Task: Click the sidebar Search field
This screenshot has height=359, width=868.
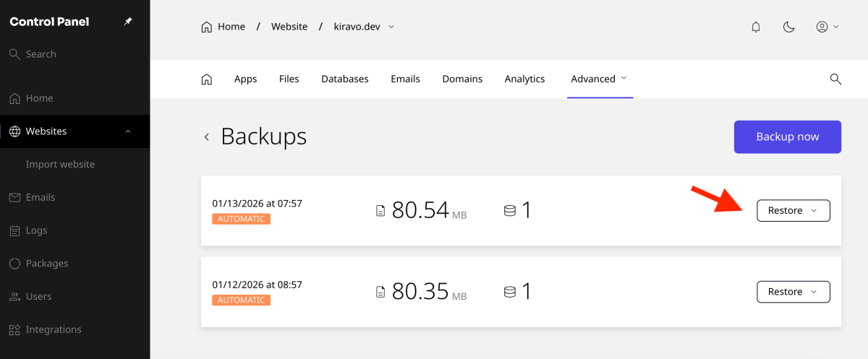Action: coord(41,54)
